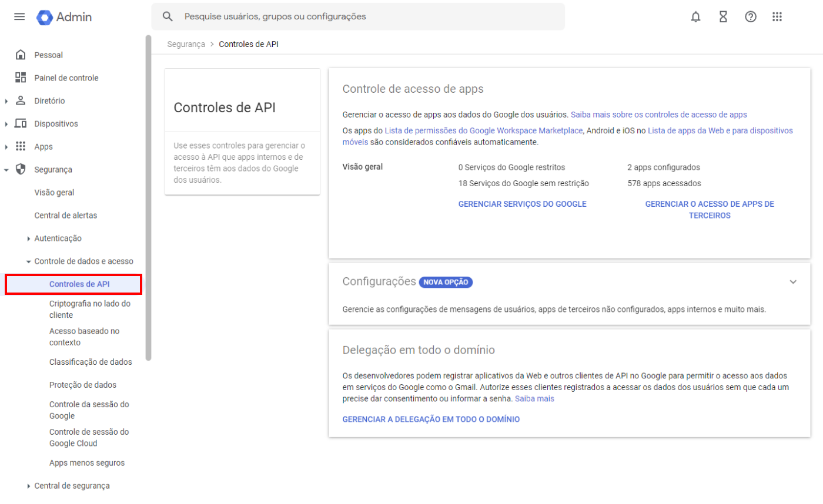Click the Pessoal home icon
The width and height of the screenshot is (823, 504).
(x=21, y=55)
